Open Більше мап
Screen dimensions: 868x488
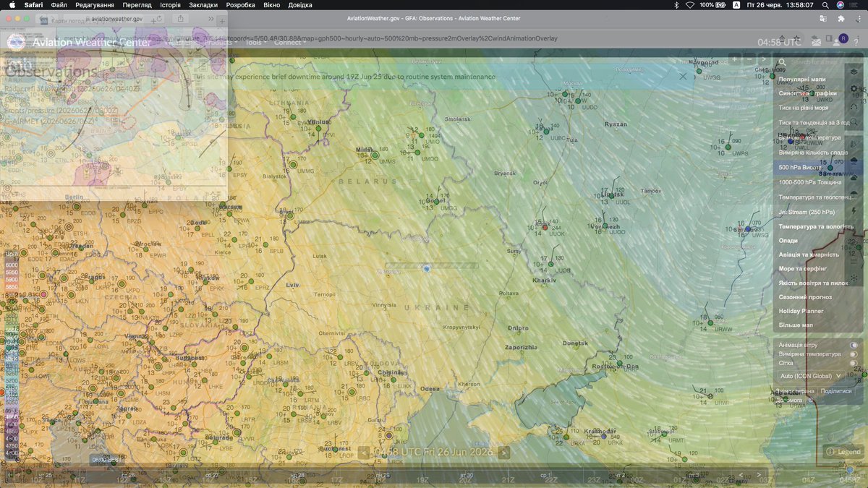(x=796, y=325)
